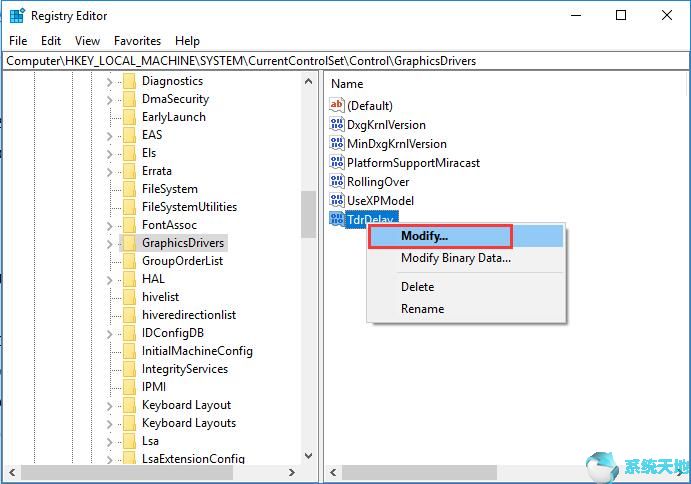This screenshot has width=691, height=484.
Task: Click the (Default) string value icon
Action: pyautogui.click(x=337, y=106)
